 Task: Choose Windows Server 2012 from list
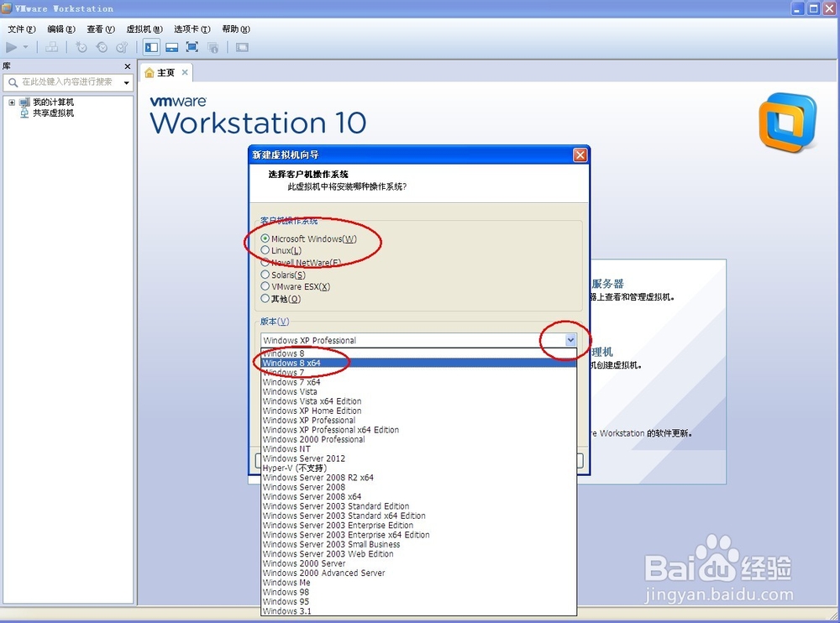click(x=419, y=458)
